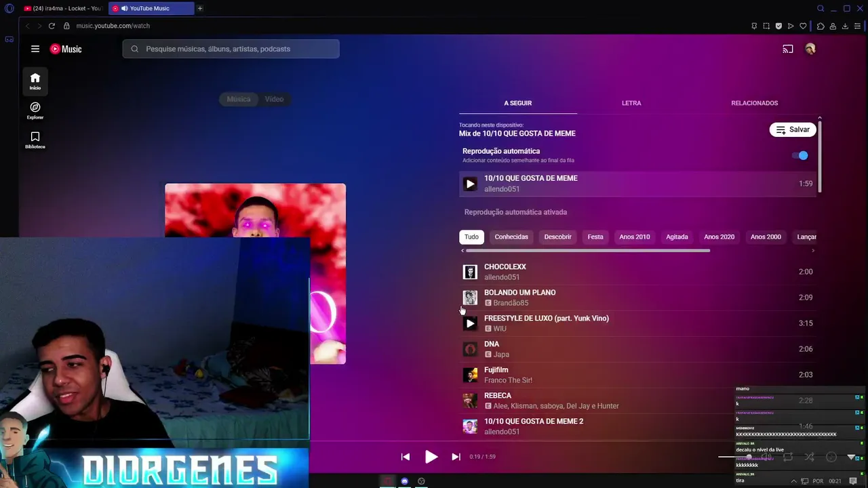The height and width of the screenshot is (488, 868).
Task: Click the search field for músicas, álbuns, artistas
Action: [231, 49]
